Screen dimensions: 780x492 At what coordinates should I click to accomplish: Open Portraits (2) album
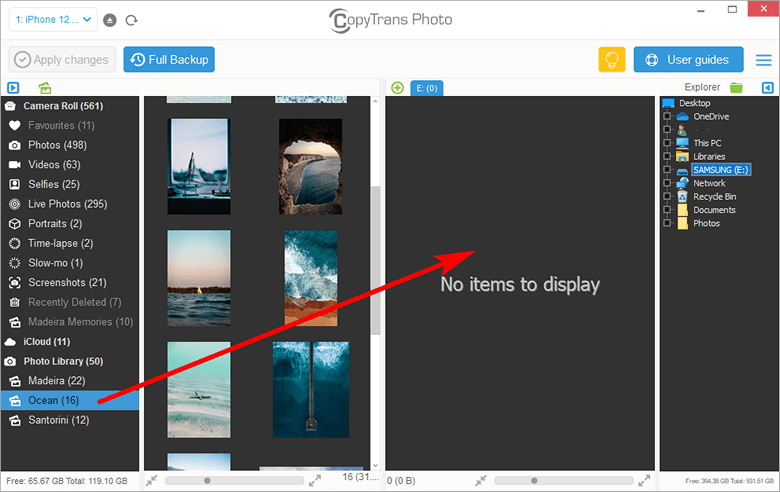coord(70,224)
